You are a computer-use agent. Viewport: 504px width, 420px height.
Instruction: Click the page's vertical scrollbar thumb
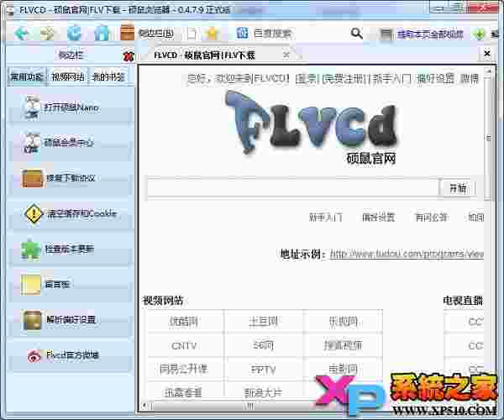pyautogui.click(x=489, y=139)
